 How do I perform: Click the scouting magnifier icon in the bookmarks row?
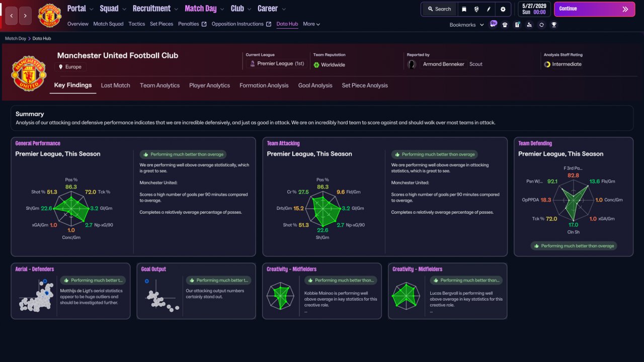529,25
